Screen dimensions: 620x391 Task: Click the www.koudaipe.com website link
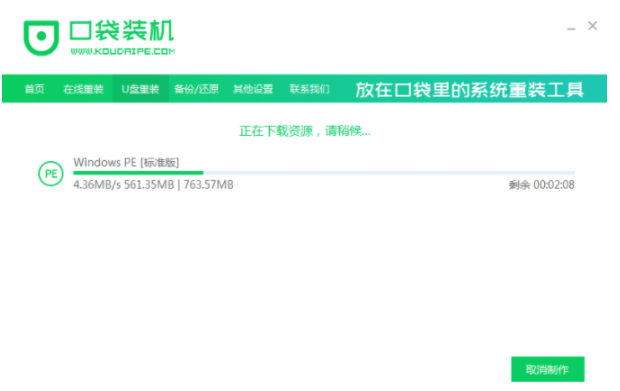click(x=123, y=51)
